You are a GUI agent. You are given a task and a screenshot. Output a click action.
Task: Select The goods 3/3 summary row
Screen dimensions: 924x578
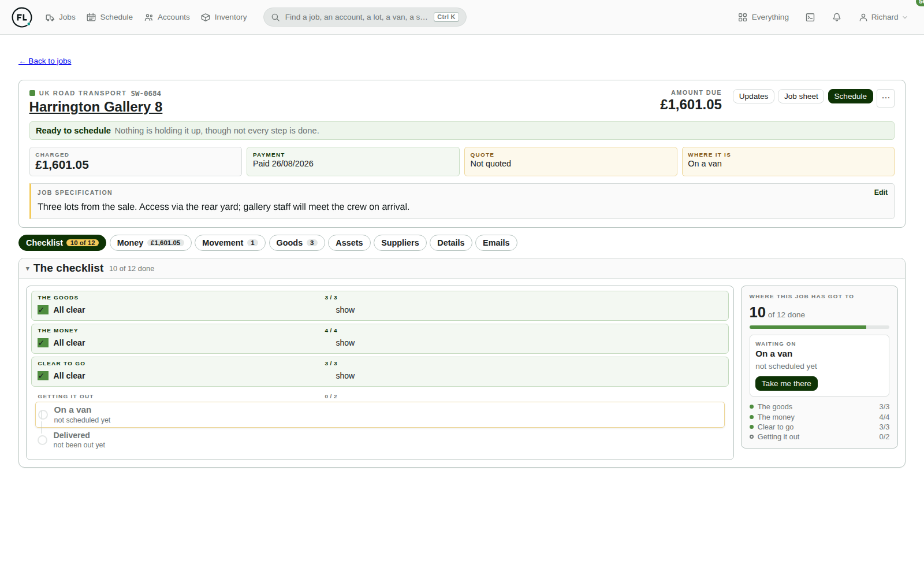[819, 407]
